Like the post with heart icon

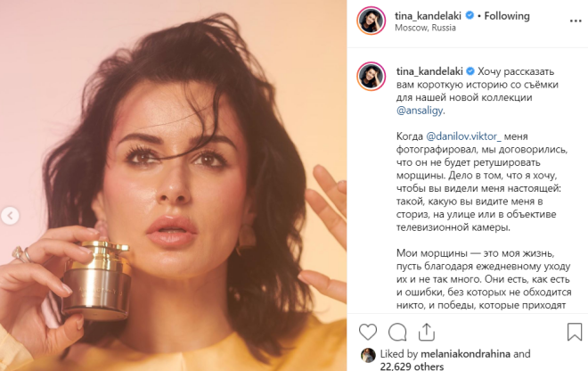pyautogui.click(x=368, y=332)
